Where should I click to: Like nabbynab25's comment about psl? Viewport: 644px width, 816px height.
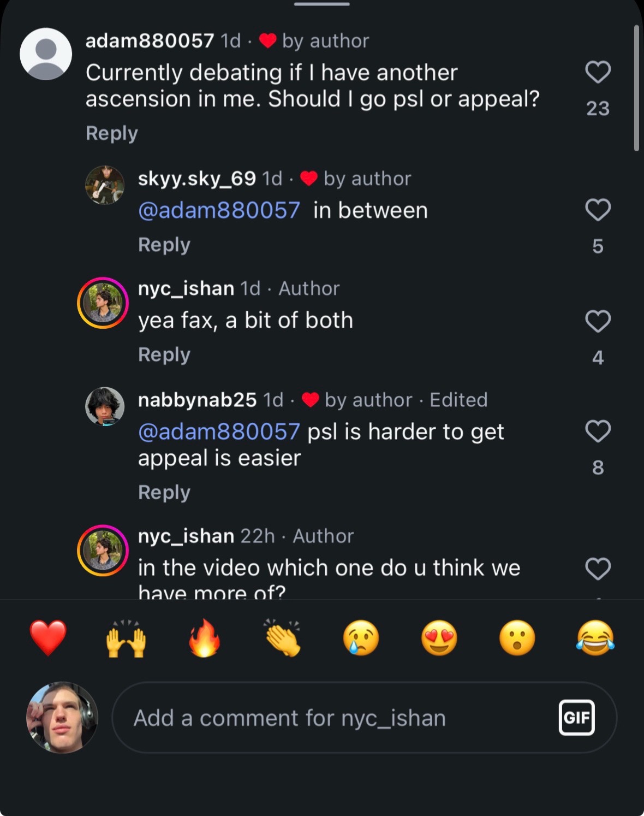click(x=598, y=431)
